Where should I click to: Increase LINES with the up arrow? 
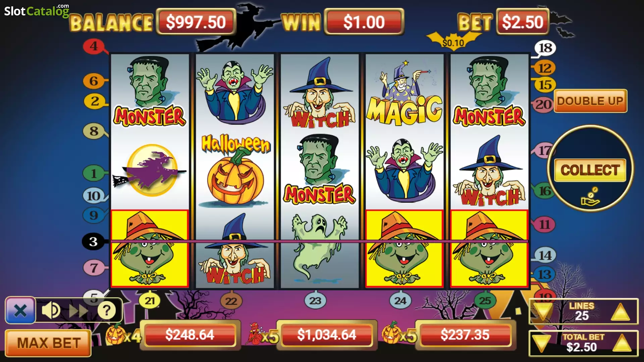620,312
